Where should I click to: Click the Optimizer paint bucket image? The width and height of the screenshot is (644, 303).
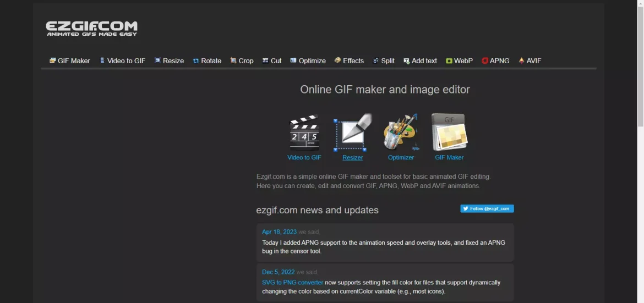coord(401,133)
